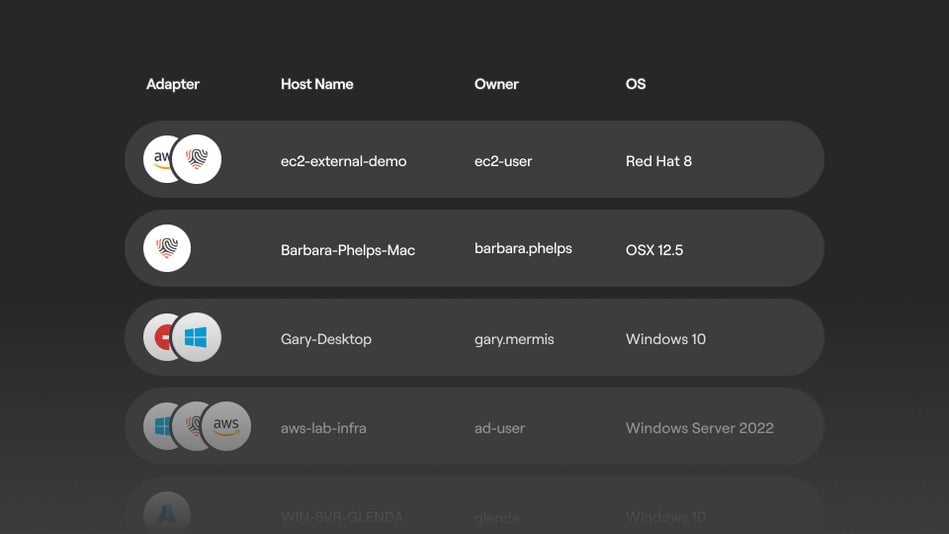949x534 pixels.
Task: Select the aws-lab-infra host name
Action: click(x=323, y=428)
